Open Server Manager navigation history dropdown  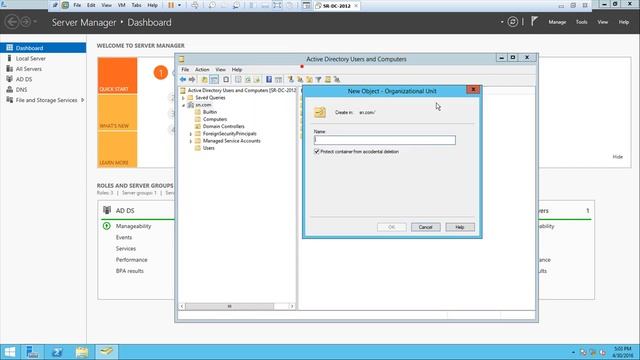point(35,22)
